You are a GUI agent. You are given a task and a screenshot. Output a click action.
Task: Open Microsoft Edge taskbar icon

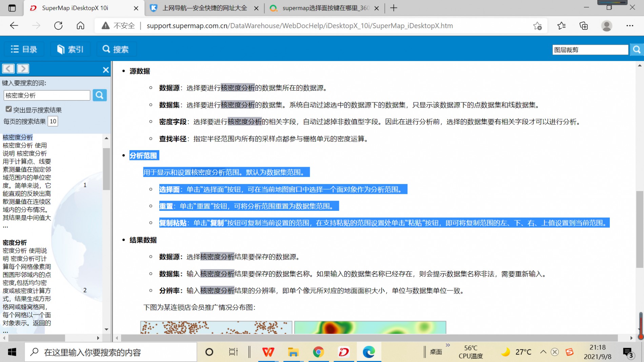click(369, 352)
